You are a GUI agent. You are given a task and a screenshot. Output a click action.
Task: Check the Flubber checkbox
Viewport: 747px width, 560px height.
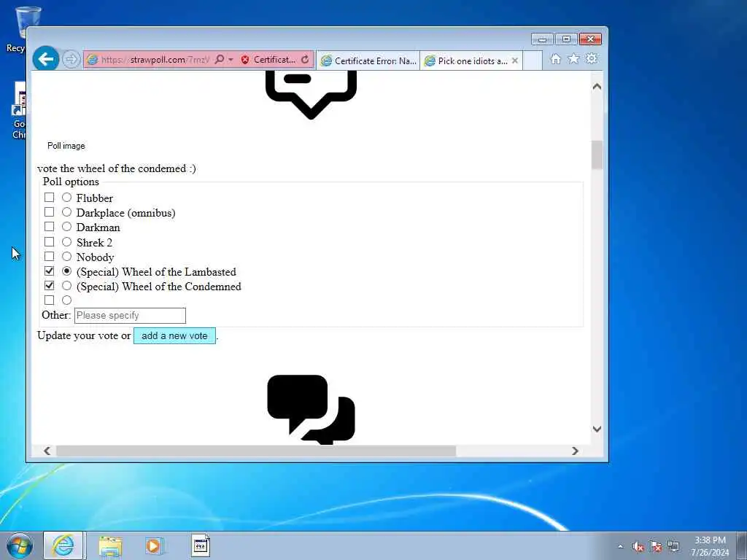click(x=49, y=197)
